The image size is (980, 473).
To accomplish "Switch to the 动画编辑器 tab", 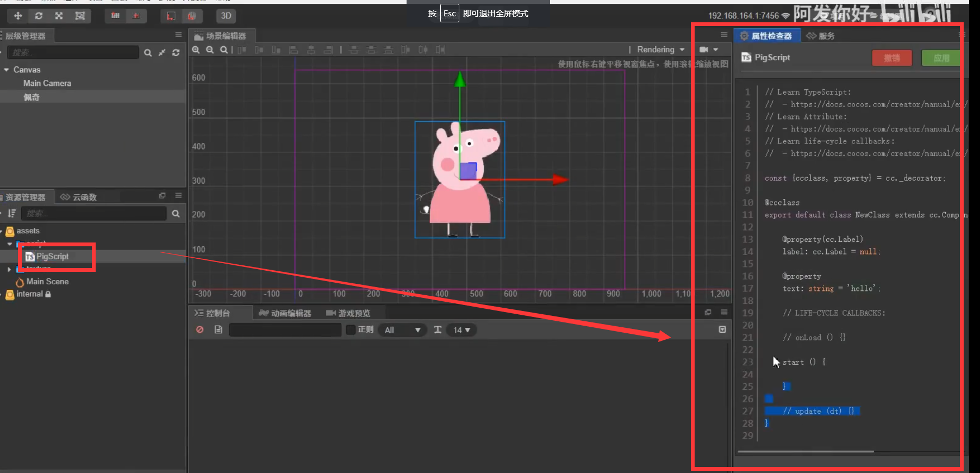I will point(285,313).
